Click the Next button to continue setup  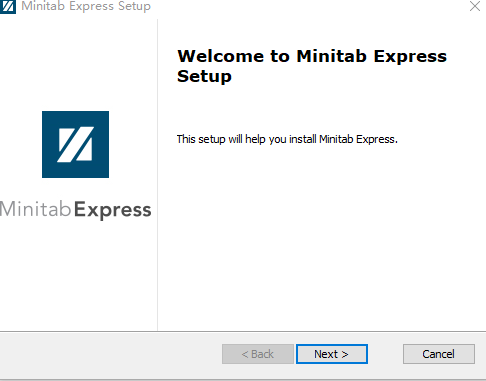click(332, 354)
